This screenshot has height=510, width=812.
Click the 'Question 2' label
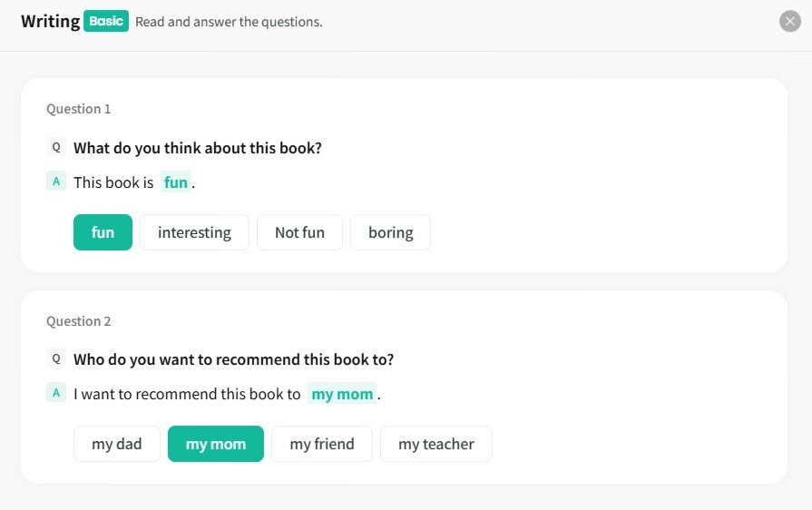(x=79, y=321)
